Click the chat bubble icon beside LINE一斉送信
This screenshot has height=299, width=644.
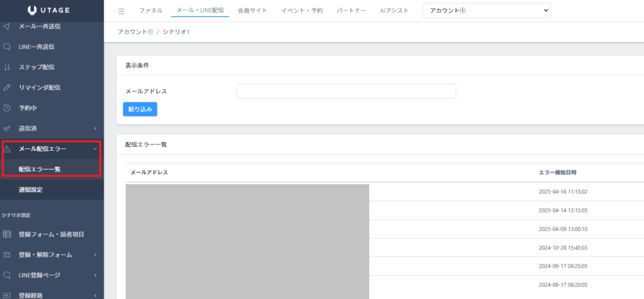click(x=6, y=46)
